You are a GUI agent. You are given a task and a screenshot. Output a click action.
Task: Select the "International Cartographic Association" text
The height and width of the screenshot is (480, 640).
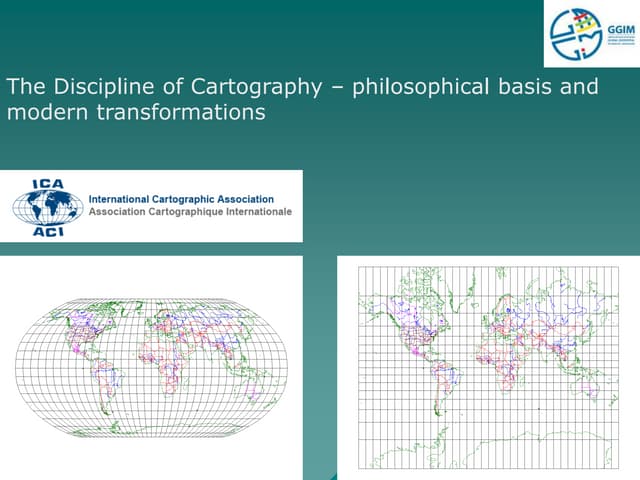[181, 200]
